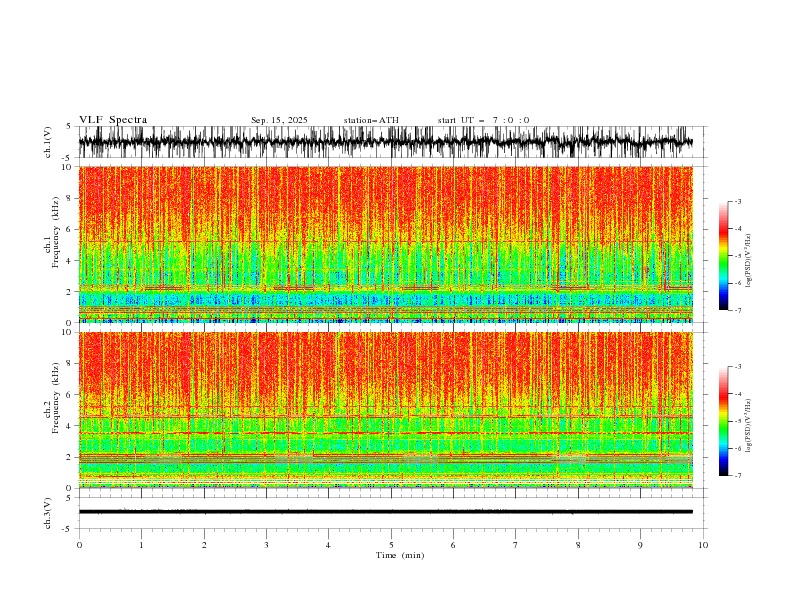Click the ch.3 flat waveform trace
This screenshot has width=792, height=612.
tap(386, 512)
